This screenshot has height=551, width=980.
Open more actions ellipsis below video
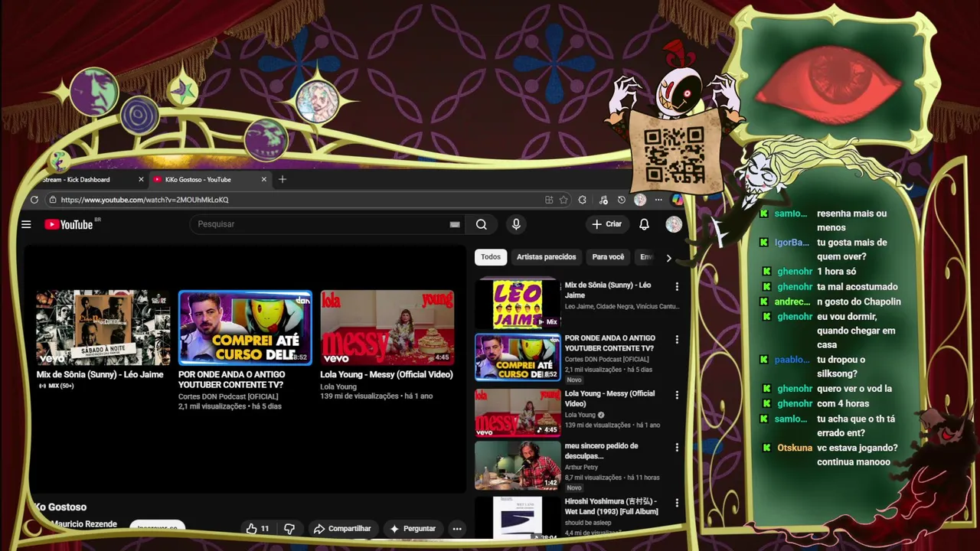pos(457,529)
